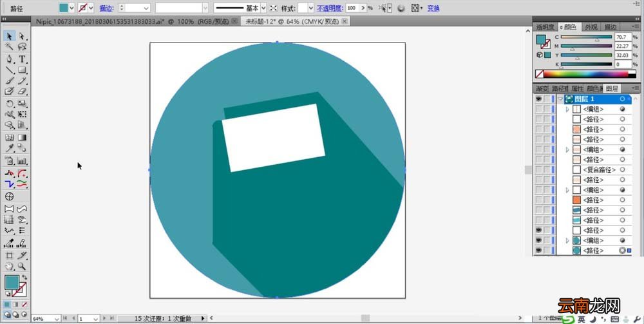Set fill mode to Gradient button

[x=15, y=305]
